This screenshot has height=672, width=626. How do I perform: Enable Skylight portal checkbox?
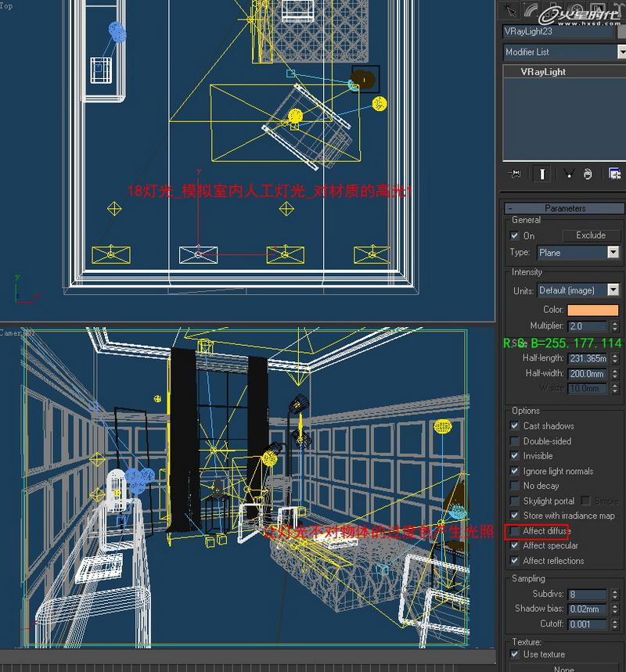point(515,501)
